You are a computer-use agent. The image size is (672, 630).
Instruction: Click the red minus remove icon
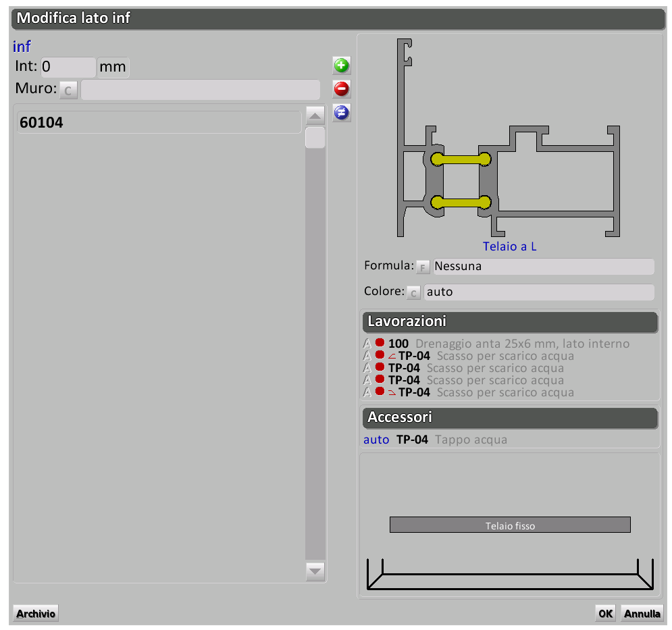(342, 89)
